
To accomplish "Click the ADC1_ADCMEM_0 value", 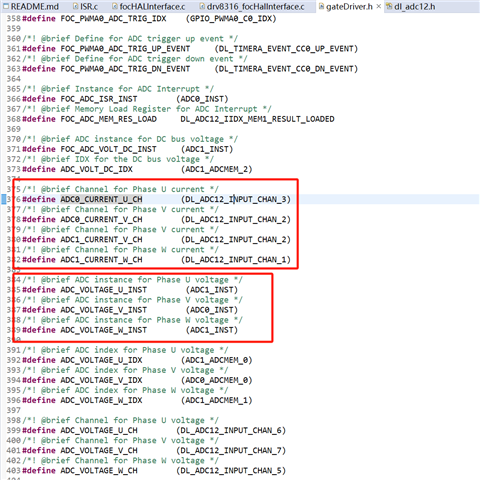I will tap(217, 360).
